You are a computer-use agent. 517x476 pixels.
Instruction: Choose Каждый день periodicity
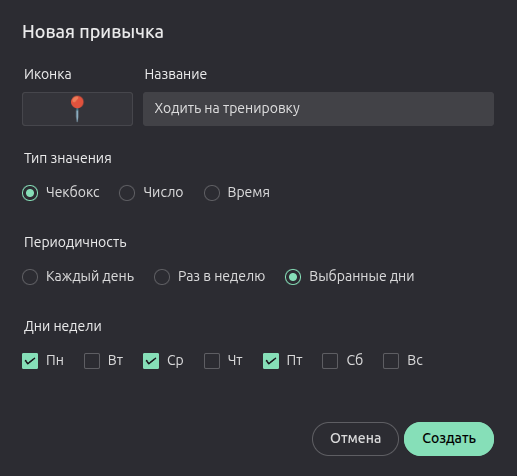tap(30, 277)
